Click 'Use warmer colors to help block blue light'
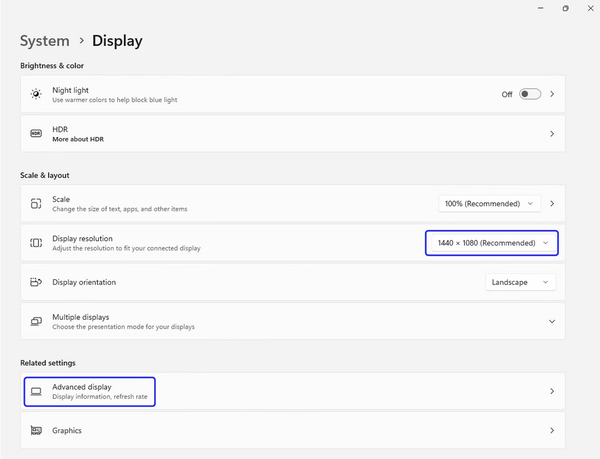The image size is (600, 459). pos(115,100)
